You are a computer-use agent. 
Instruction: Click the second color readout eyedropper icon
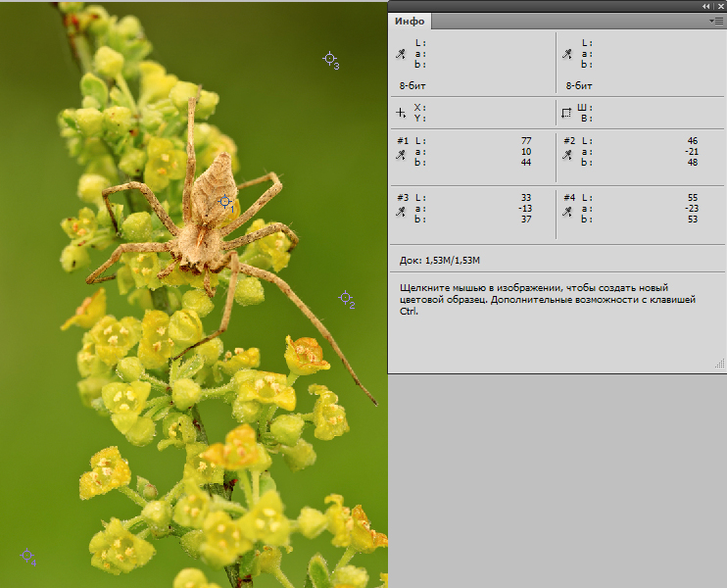pos(566,54)
